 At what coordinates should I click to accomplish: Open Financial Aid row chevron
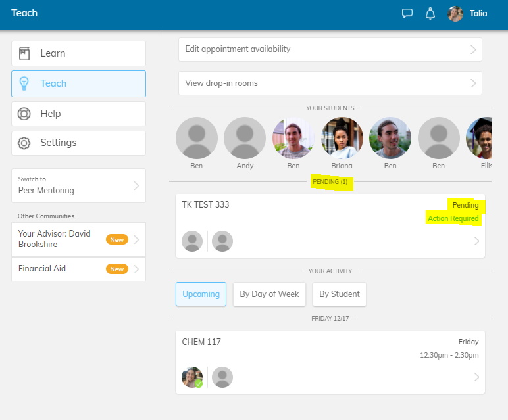136,269
